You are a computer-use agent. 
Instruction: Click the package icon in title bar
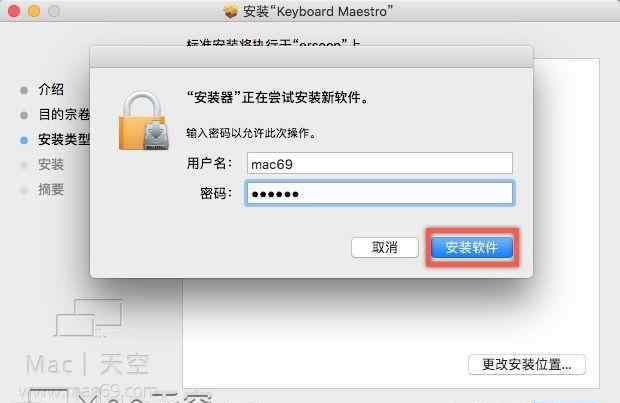pyautogui.click(x=230, y=11)
